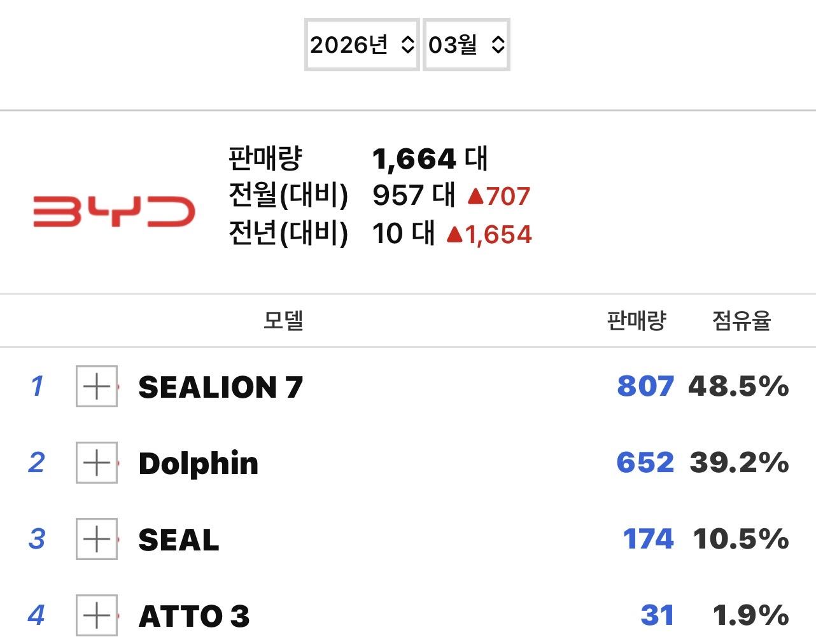Click the 판매량 column header
816x644 pixels.
pyautogui.click(x=636, y=320)
